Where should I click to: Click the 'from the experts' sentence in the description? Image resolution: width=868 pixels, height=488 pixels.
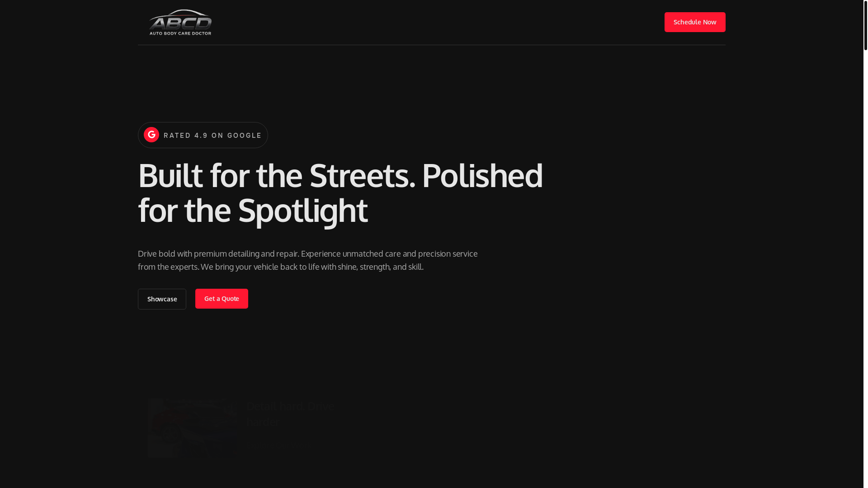point(168,267)
